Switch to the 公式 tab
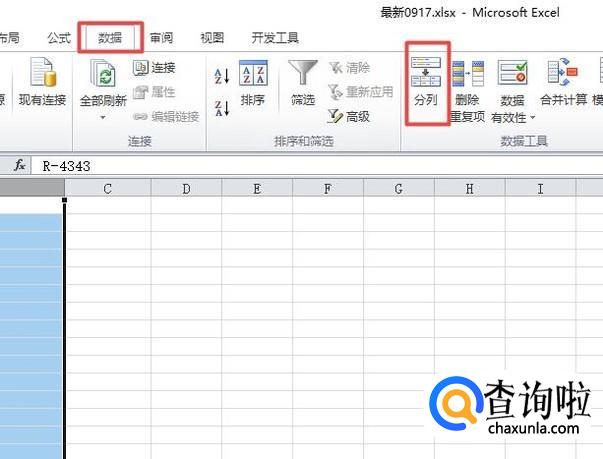603x459 pixels. [59, 38]
